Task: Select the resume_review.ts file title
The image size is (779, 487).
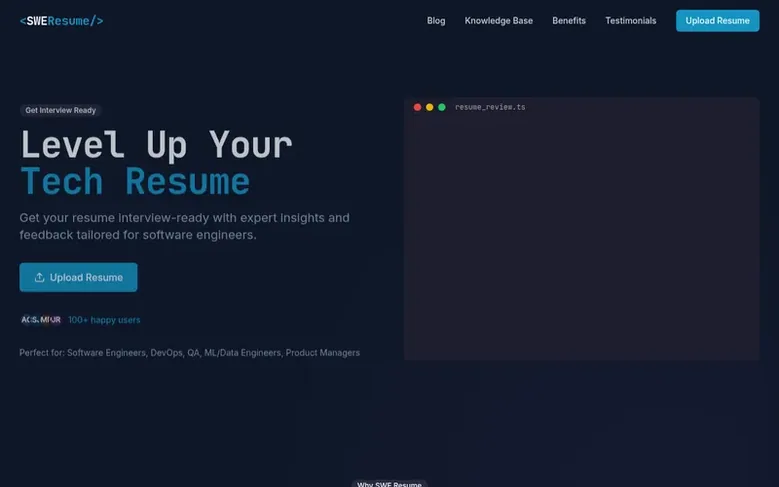Action: pyautogui.click(x=490, y=107)
